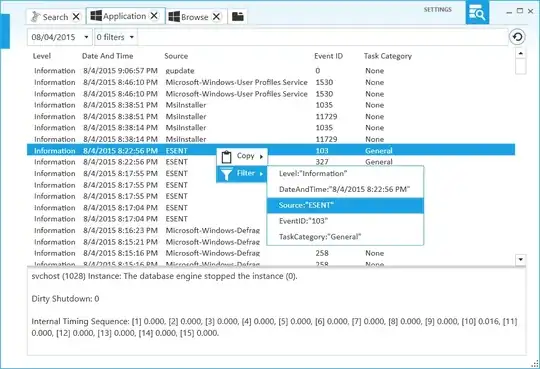
Task: Close the Search tab
Action: coord(76,17)
